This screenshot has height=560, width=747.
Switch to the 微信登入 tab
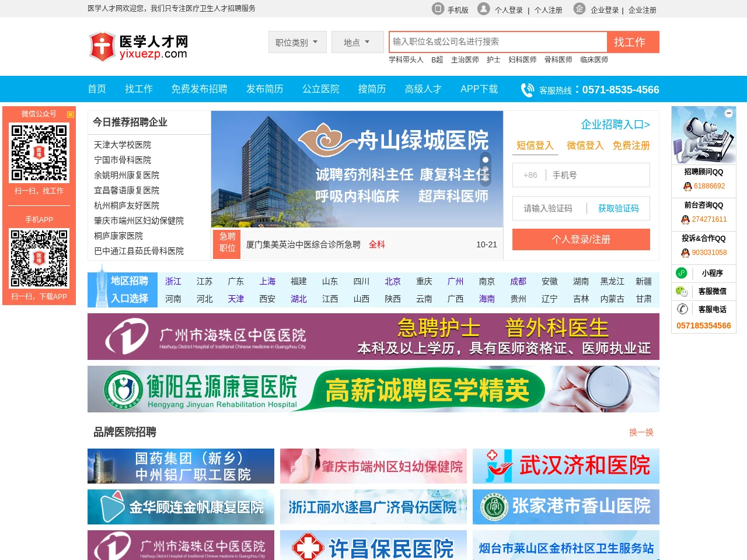pos(585,146)
